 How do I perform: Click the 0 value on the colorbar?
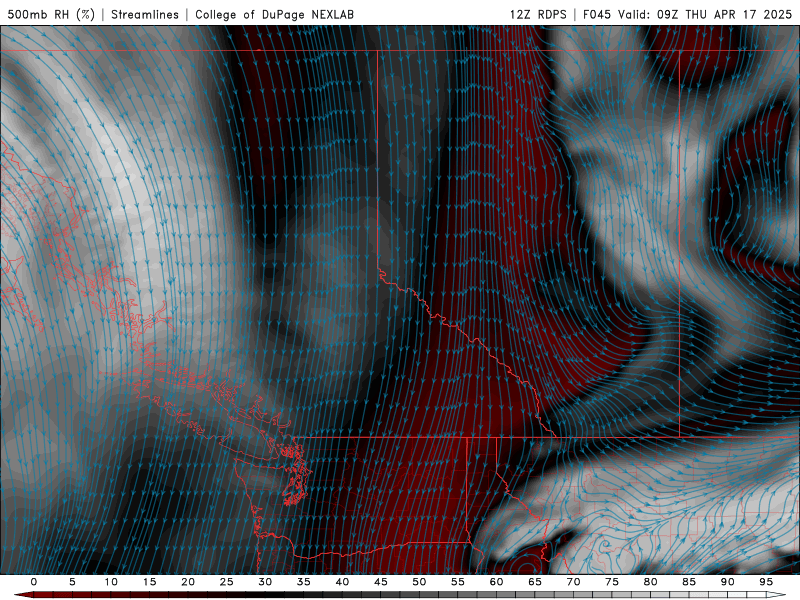pyautogui.click(x=34, y=582)
